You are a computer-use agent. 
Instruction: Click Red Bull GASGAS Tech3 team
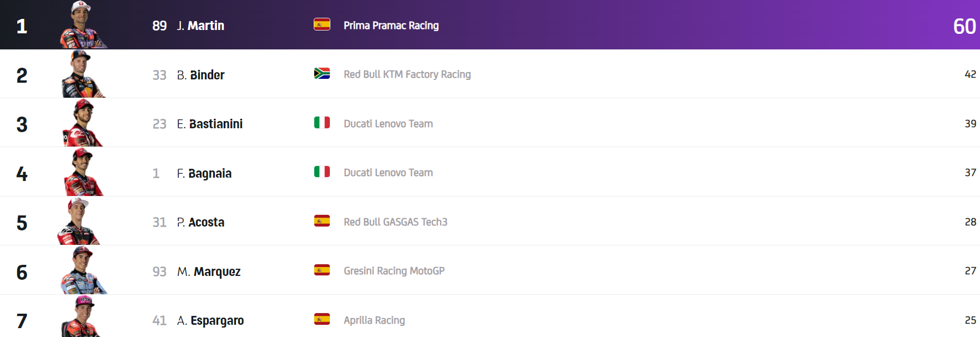pyautogui.click(x=395, y=222)
